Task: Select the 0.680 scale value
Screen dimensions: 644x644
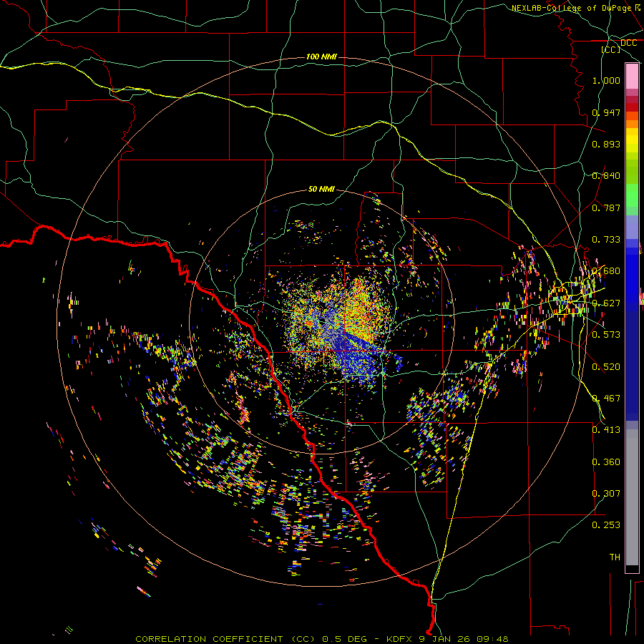Action: [x=606, y=271]
